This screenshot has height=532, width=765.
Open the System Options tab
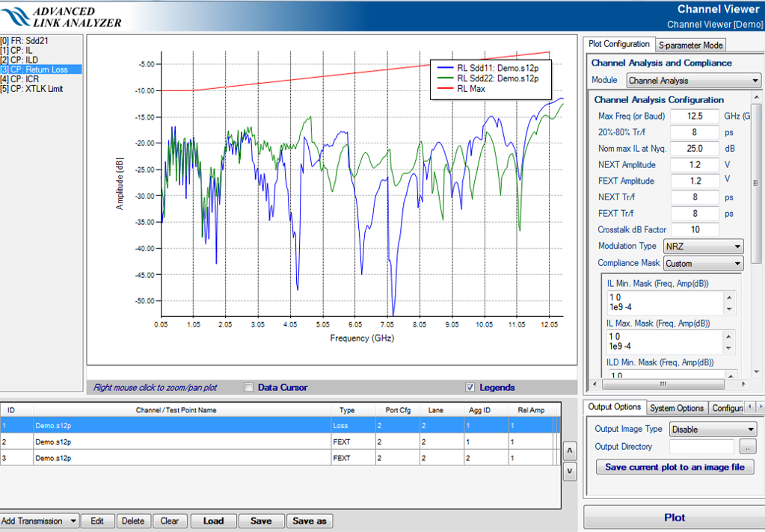click(676, 408)
